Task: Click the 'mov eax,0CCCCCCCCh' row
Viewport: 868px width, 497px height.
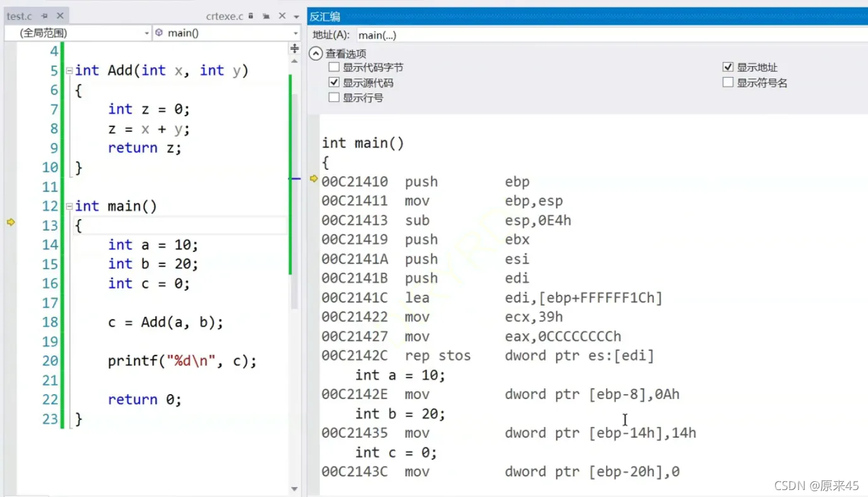Action: [472, 337]
